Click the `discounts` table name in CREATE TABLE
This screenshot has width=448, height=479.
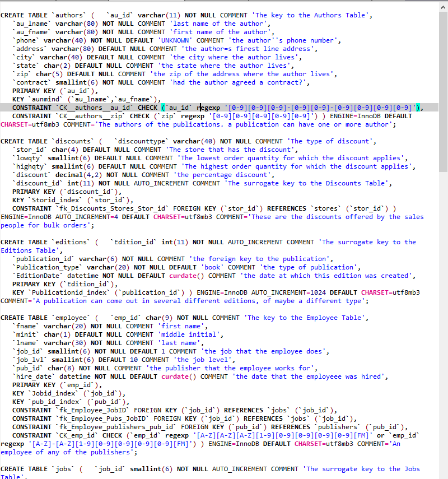click(76, 141)
